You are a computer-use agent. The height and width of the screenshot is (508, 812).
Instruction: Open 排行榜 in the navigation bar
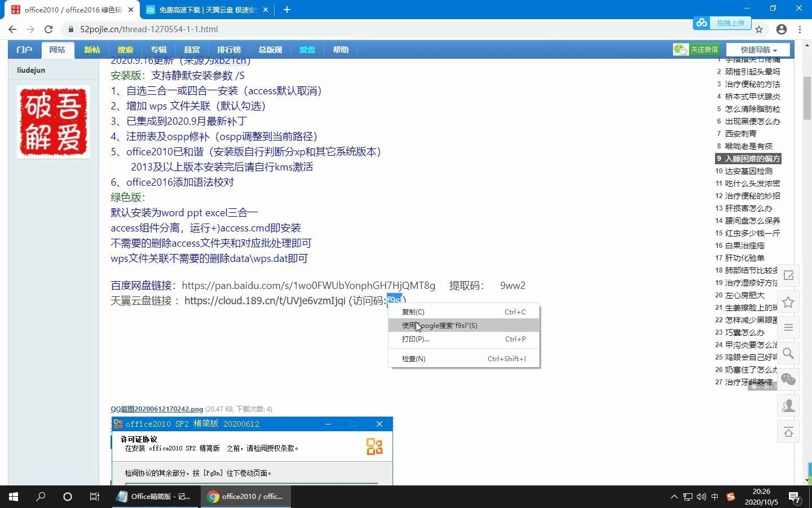click(x=229, y=50)
